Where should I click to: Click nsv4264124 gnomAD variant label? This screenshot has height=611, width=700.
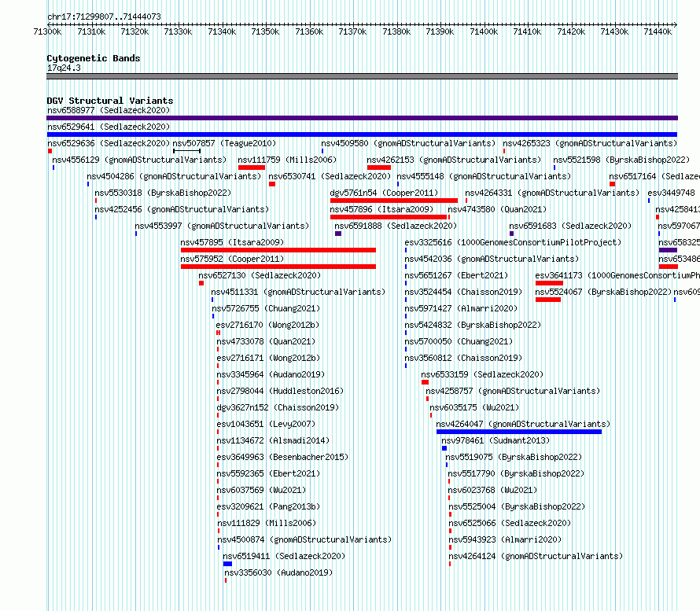(x=536, y=556)
